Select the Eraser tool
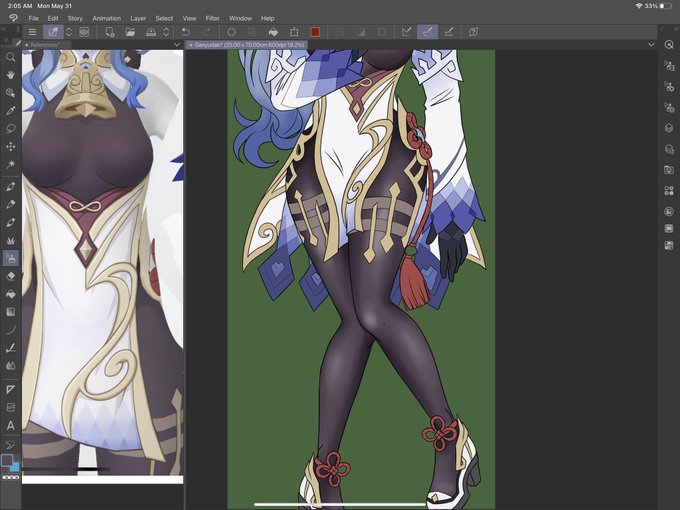The image size is (680, 510). coord(10,276)
